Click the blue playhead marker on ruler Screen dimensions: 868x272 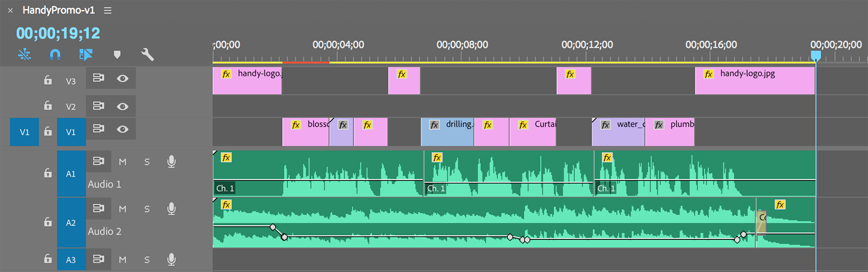816,55
